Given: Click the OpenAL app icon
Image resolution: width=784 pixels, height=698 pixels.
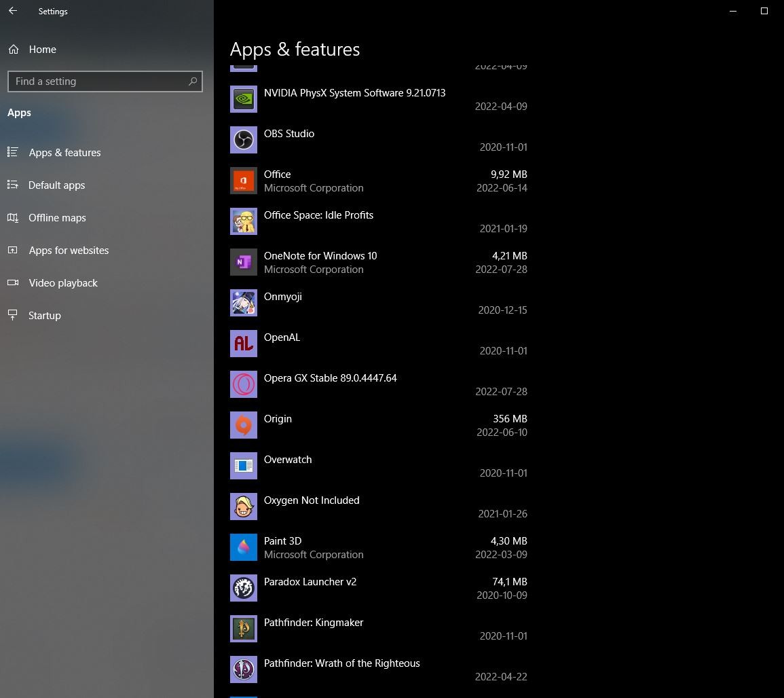Looking at the screenshot, I should point(244,344).
